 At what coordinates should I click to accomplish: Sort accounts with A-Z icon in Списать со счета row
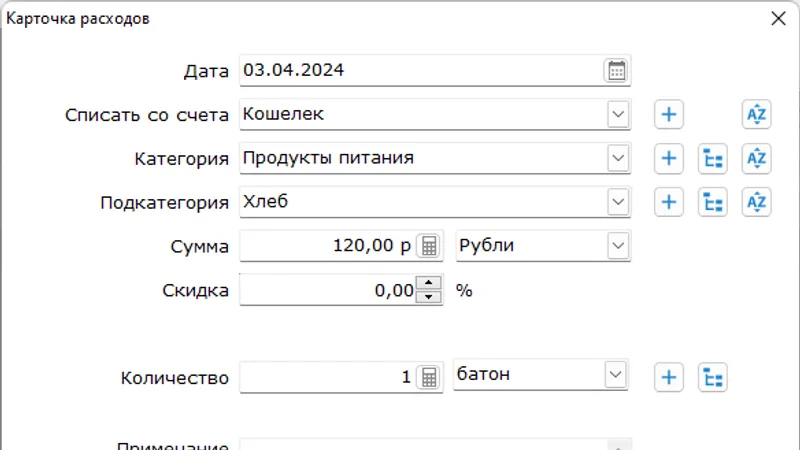click(757, 114)
